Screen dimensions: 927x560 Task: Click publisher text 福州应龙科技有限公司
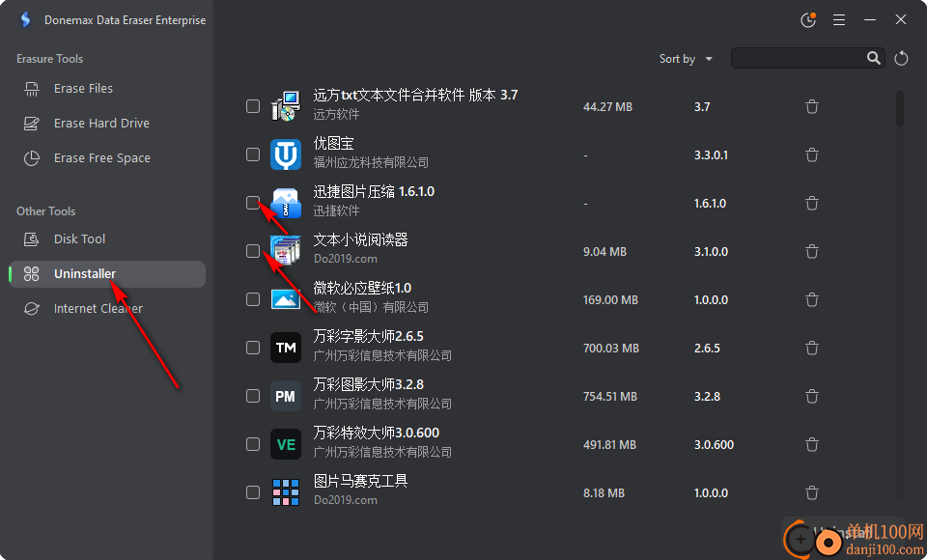(371, 162)
